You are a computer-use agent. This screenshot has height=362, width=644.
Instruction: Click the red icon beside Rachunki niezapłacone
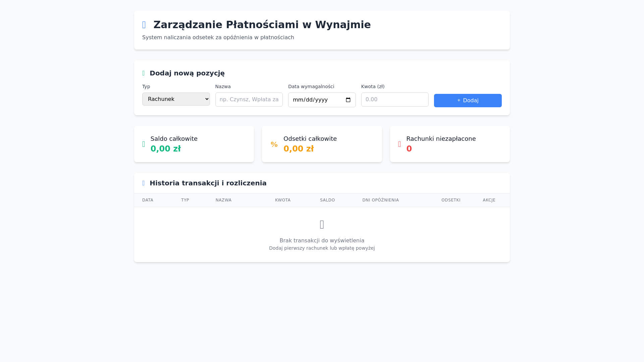[399, 144]
